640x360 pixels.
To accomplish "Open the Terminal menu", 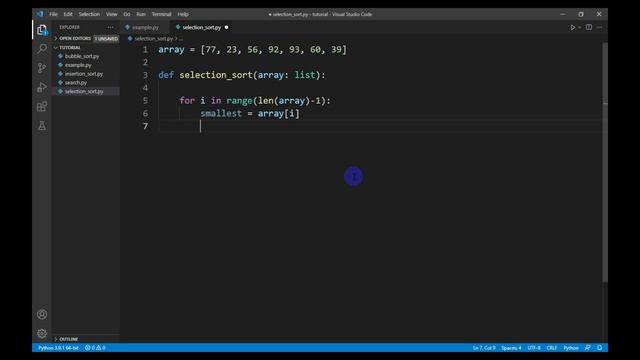I will pyautogui.click(x=161, y=14).
